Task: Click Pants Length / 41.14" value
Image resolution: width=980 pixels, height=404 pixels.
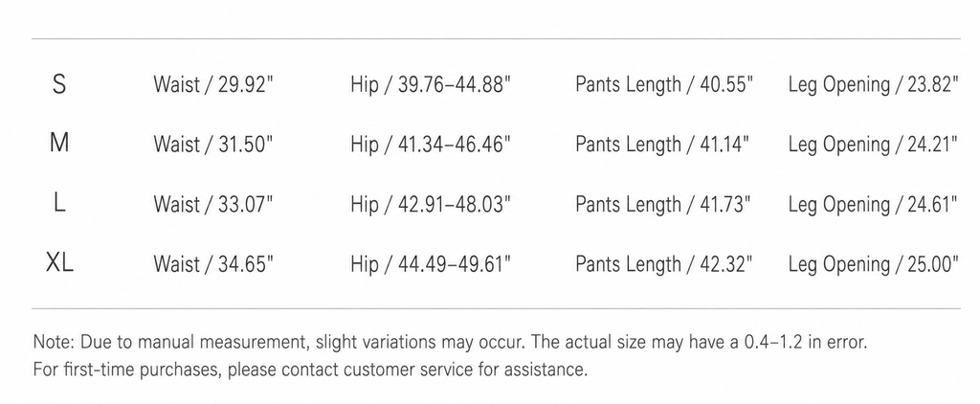Action: 662,145
